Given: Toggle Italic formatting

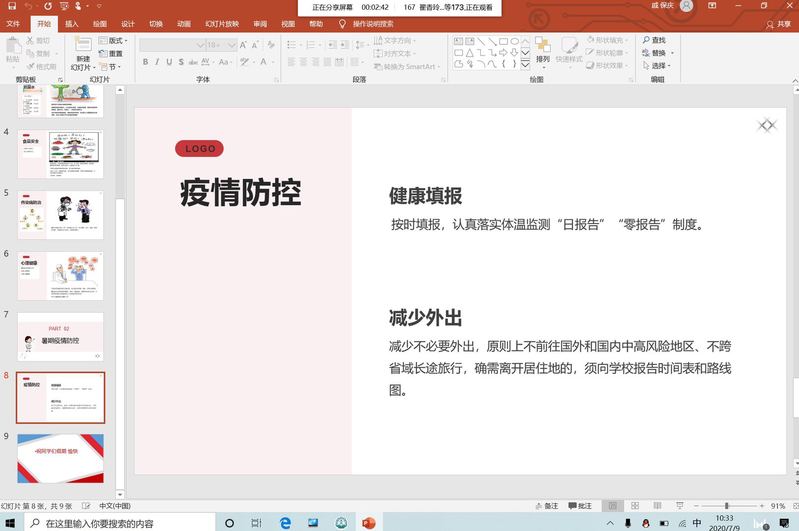Looking at the screenshot, I should click(x=158, y=62).
